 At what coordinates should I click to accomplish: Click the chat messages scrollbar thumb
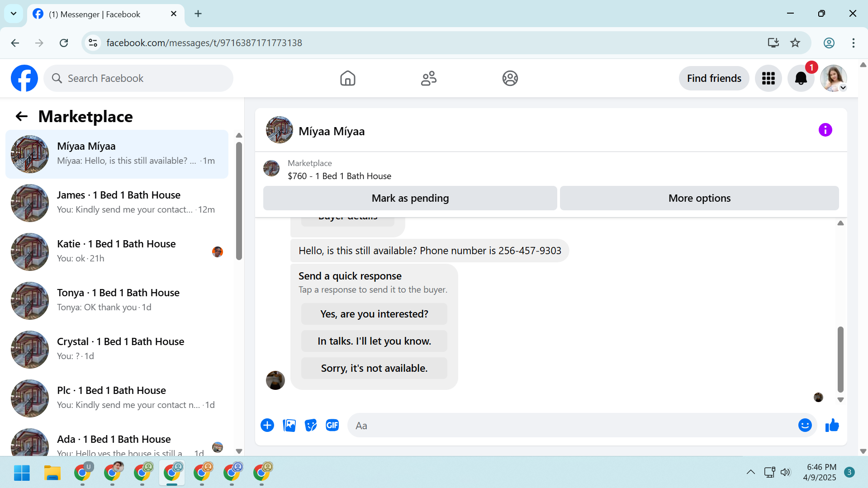[840, 360]
